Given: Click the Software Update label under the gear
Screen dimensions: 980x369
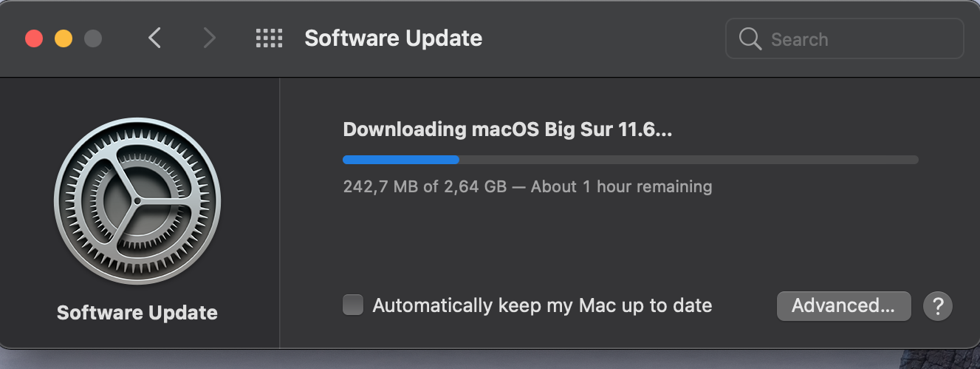Looking at the screenshot, I should 137,313.
